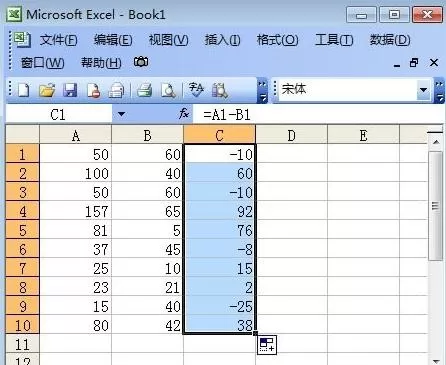Select column A header
The image size is (446, 365).
pyautogui.click(x=76, y=135)
